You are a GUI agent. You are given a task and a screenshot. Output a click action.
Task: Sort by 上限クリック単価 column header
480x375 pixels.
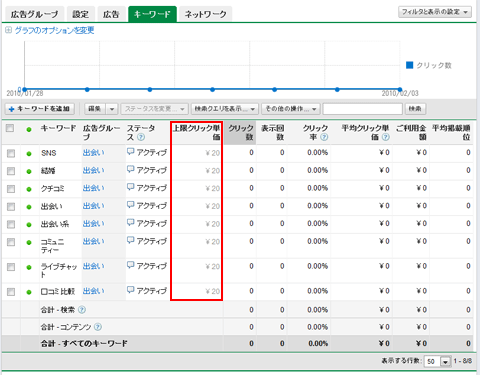pos(197,132)
